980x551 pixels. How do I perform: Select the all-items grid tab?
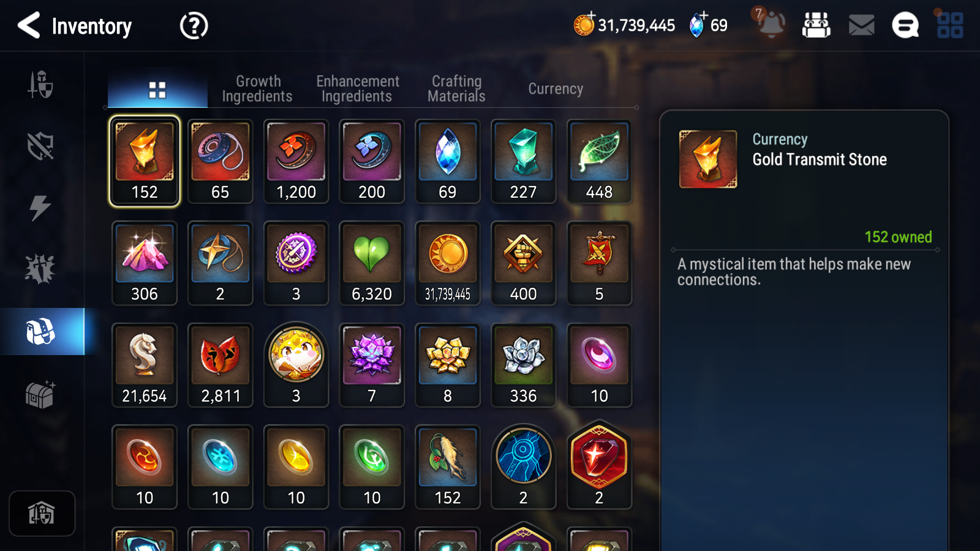point(157,90)
